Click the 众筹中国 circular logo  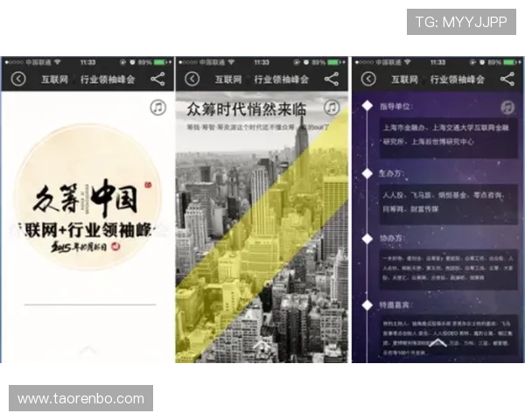pyautogui.click(x=87, y=196)
